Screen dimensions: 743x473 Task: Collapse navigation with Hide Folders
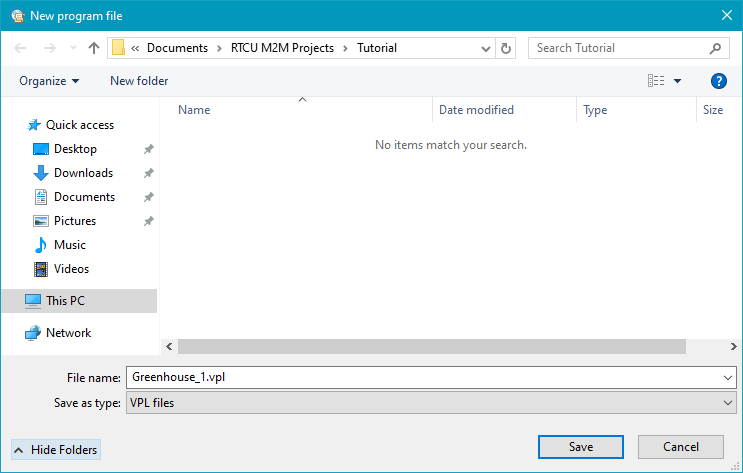click(56, 450)
